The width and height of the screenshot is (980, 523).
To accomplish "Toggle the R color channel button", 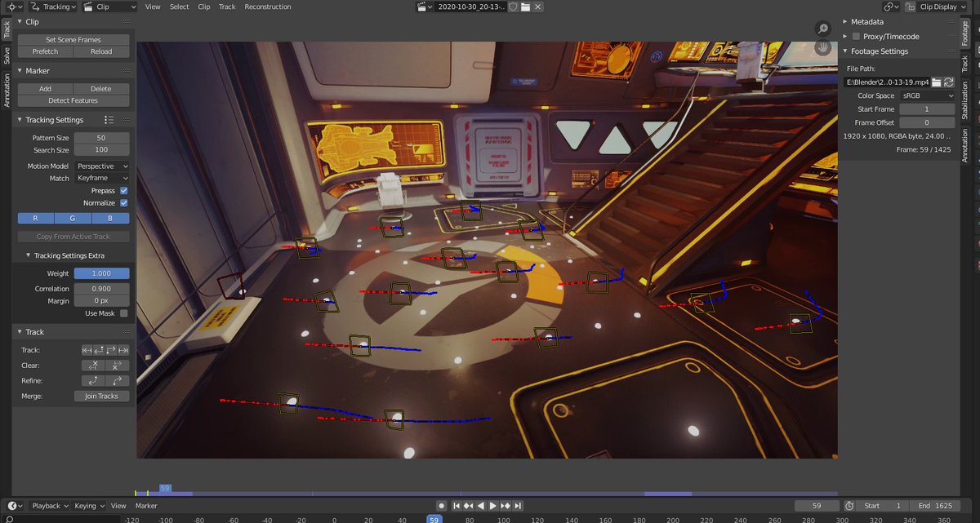I will [x=36, y=218].
